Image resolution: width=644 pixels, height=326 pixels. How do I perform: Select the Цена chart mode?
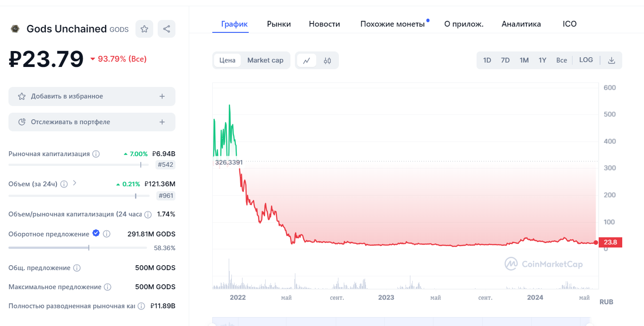coord(227,60)
